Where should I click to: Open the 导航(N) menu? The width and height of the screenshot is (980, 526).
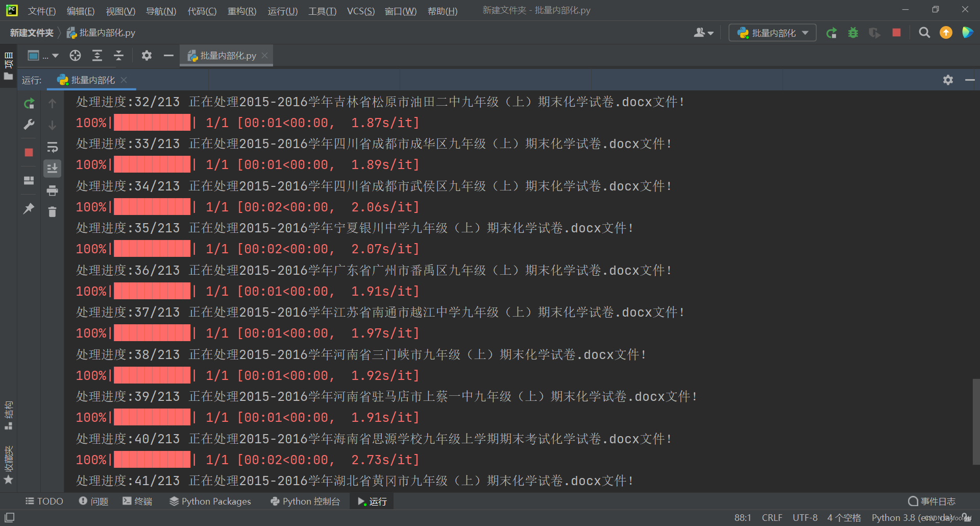tap(161, 11)
